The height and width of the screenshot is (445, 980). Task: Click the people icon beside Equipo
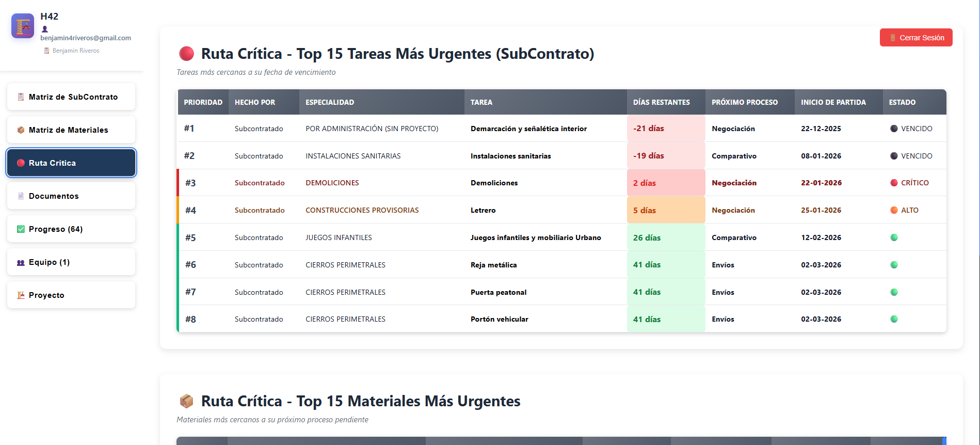pos(21,262)
